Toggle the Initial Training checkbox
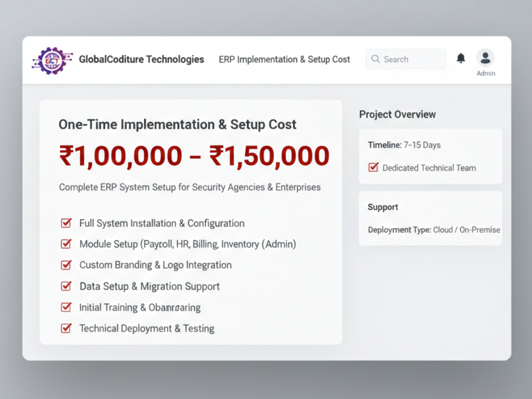 [66, 307]
